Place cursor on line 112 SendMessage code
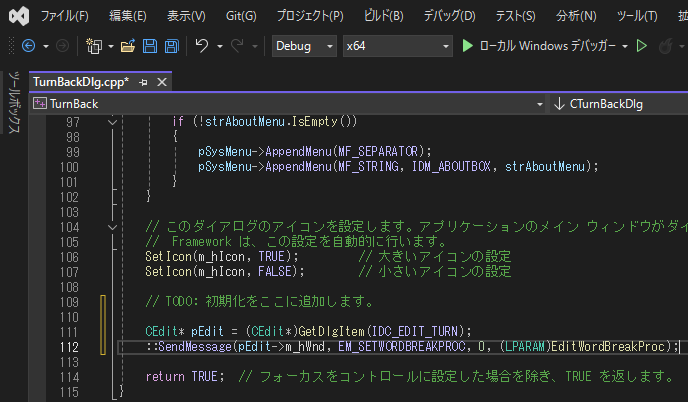Screen dimensions: 688x402 [400, 346]
